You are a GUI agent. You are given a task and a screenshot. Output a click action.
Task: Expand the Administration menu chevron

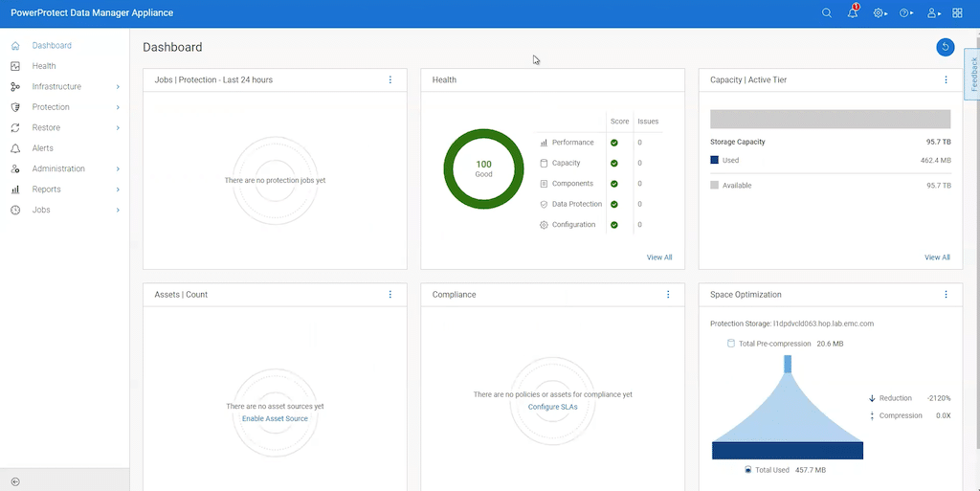tap(118, 168)
